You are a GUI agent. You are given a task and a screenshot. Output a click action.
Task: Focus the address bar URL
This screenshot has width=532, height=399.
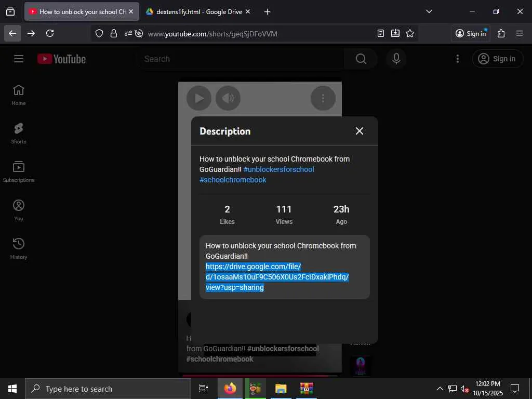point(212,34)
